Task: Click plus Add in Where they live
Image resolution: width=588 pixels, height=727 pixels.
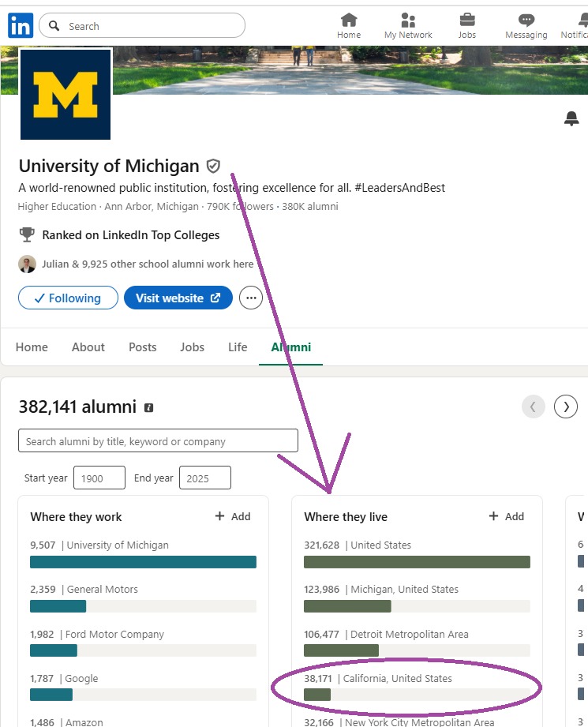Action: [x=507, y=516]
